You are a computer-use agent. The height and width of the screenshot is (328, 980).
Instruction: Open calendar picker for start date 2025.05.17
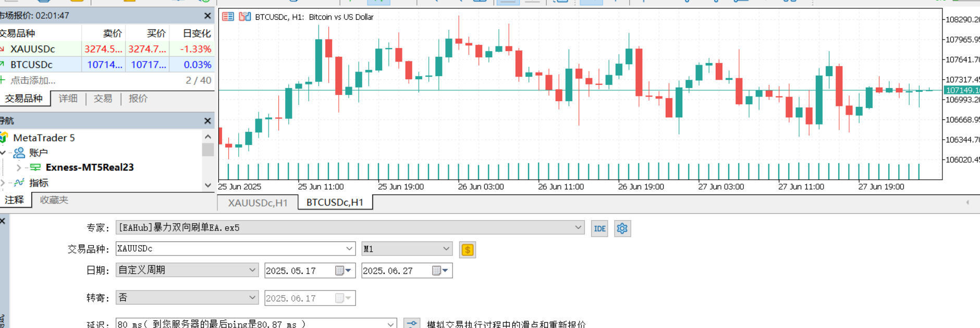(343, 271)
